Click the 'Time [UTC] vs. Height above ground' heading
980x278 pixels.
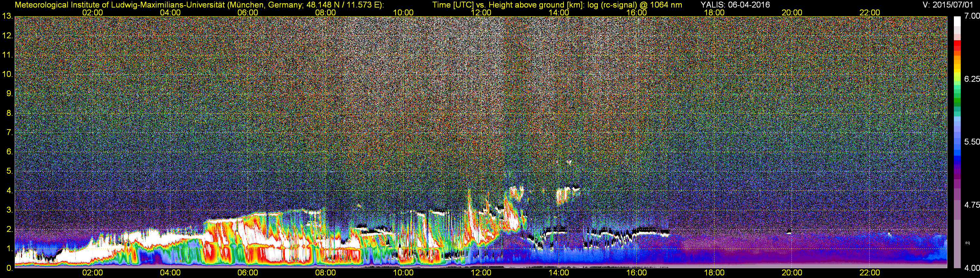click(557, 5)
